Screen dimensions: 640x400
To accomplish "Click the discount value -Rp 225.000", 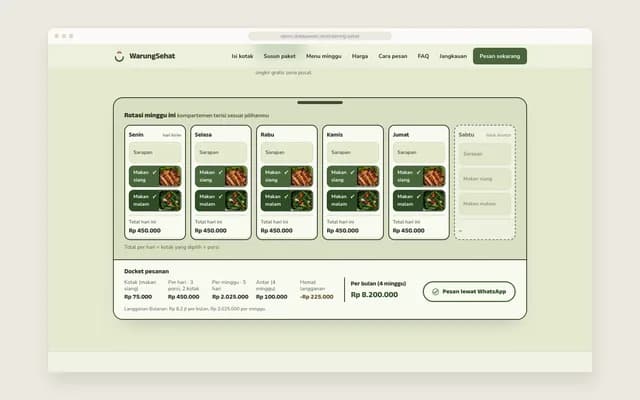I will (317, 297).
